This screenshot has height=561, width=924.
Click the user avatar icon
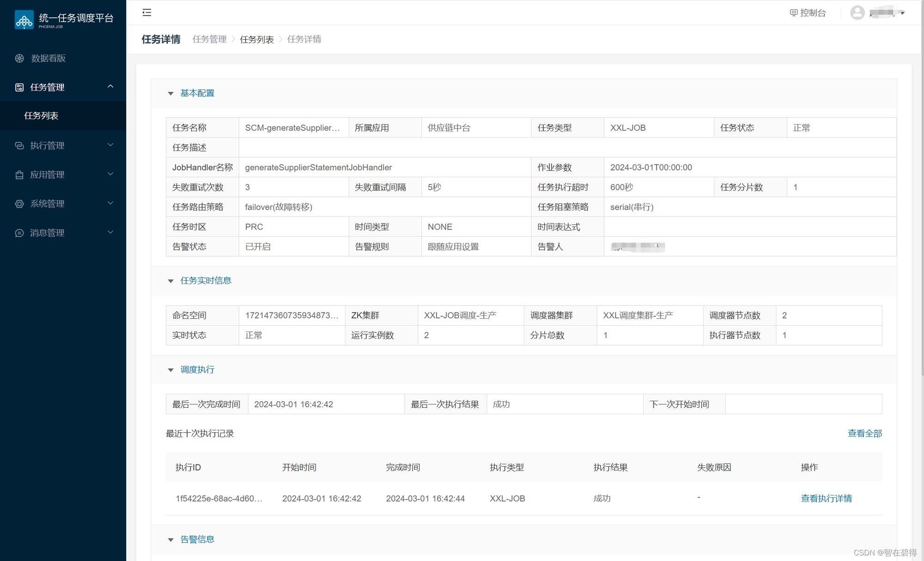[x=857, y=12]
